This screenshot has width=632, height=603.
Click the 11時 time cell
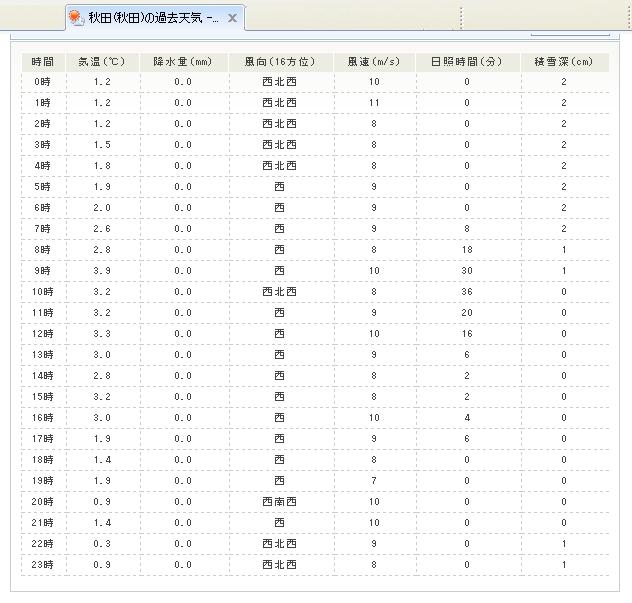click(42, 313)
